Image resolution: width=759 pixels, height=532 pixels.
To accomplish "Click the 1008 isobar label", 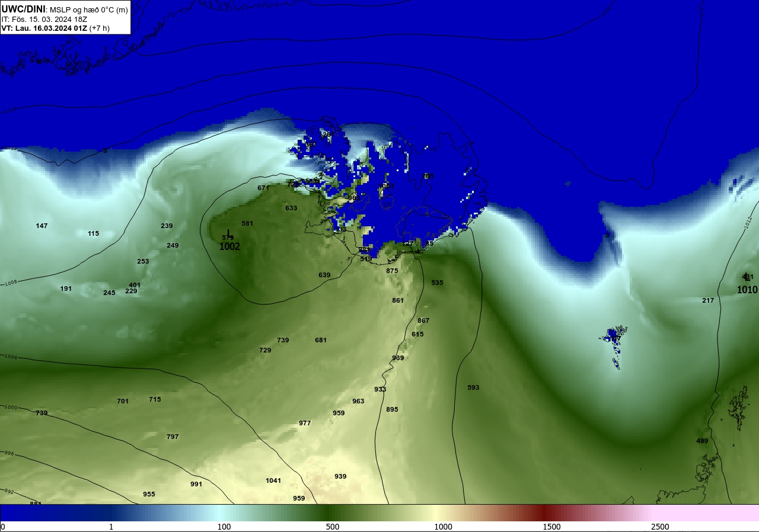I will (x=10, y=283).
